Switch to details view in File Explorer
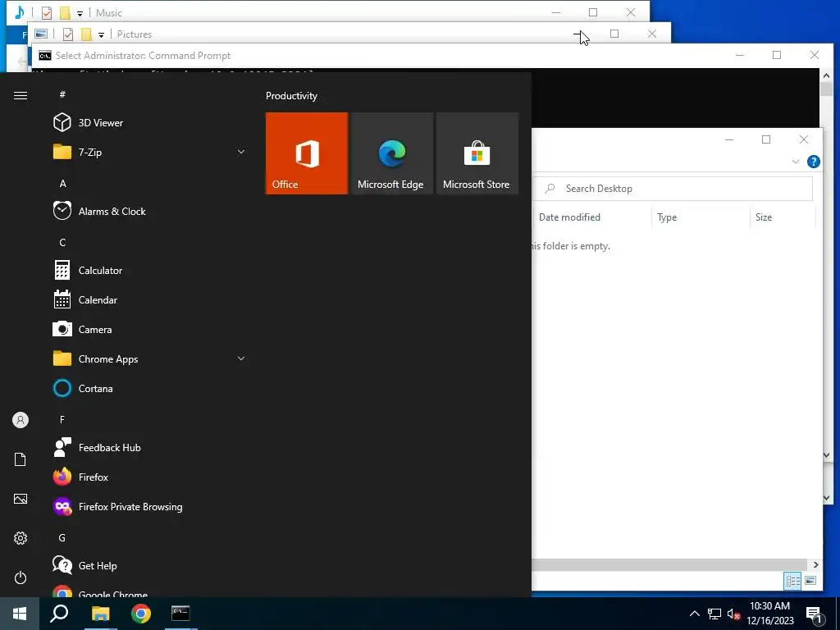Screen dimensions: 840x630 coord(793,581)
